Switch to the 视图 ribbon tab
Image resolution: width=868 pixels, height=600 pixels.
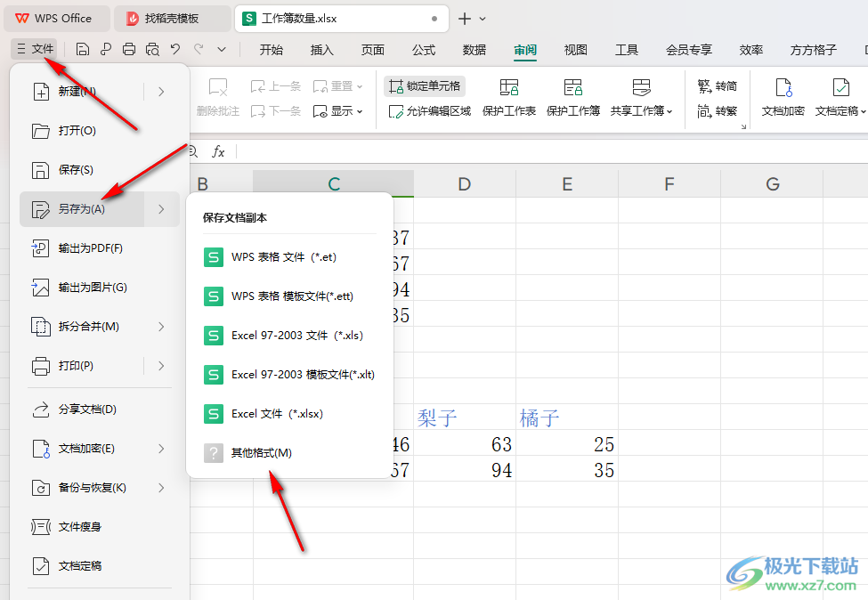(x=576, y=50)
